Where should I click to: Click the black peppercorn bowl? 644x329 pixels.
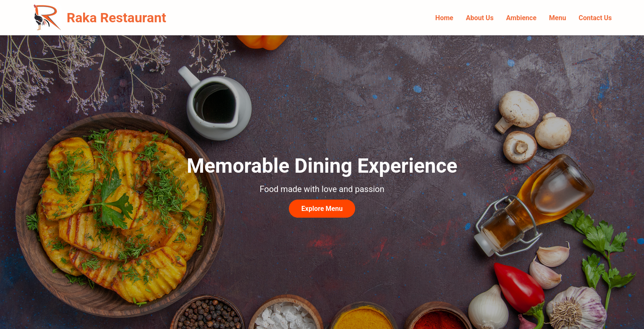pos(207,313)
